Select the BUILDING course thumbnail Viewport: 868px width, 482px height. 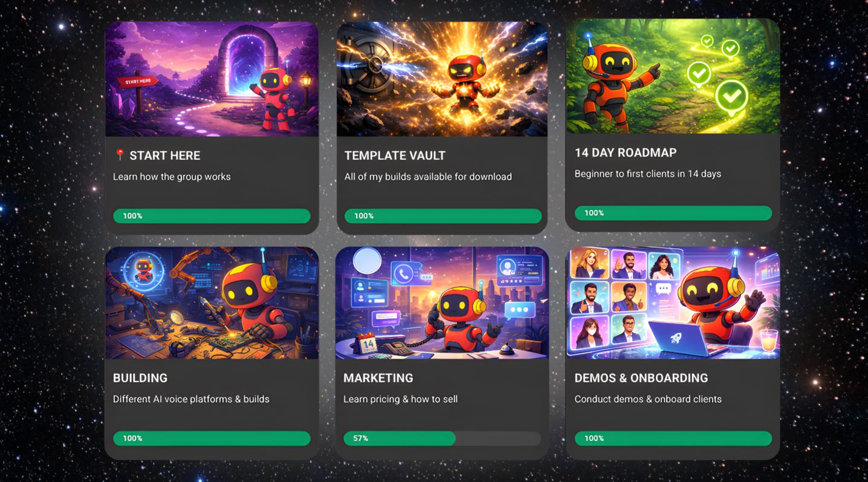point(212,302)
